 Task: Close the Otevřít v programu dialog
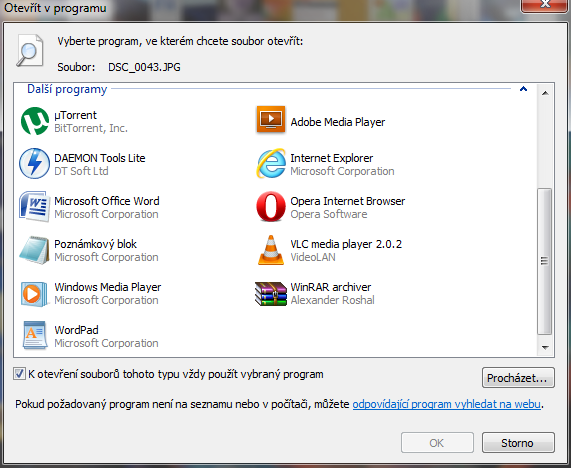pos(545,5)
